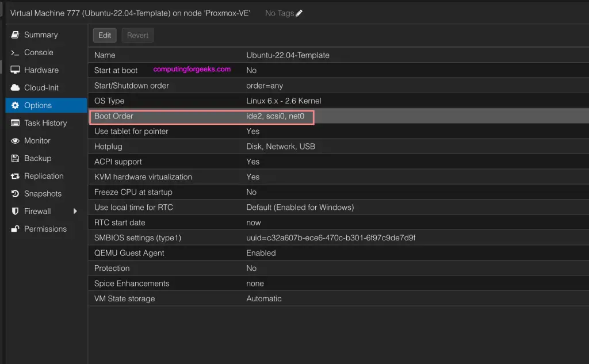Click the value 'Disk, Network, USB'
The height and width of the screenshot is (364, 589).
(x=281, y=147)
